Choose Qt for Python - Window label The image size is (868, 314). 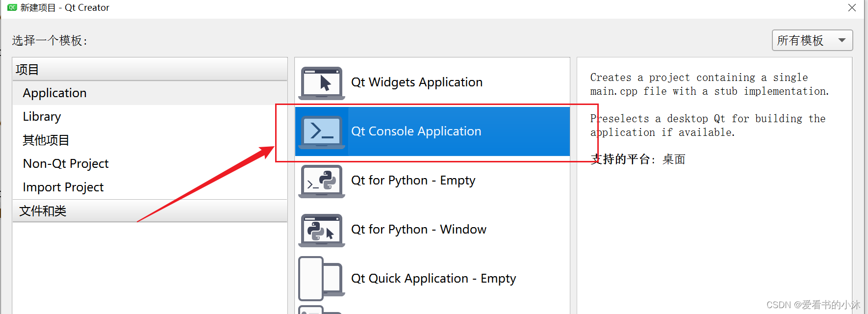419,229
